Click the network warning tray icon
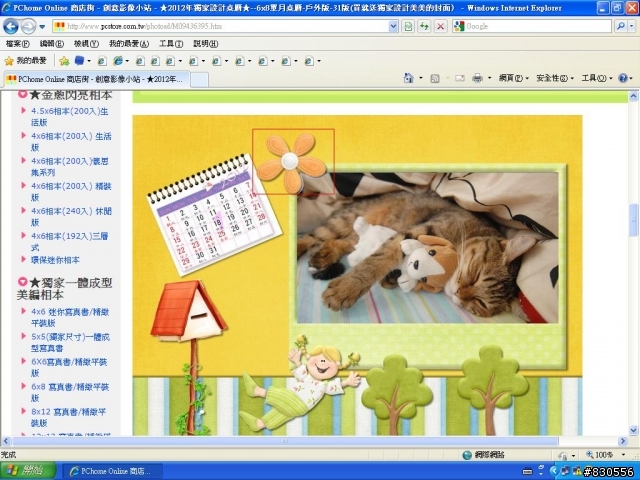This screenshot has height=480, width=640. click(578, 471)
